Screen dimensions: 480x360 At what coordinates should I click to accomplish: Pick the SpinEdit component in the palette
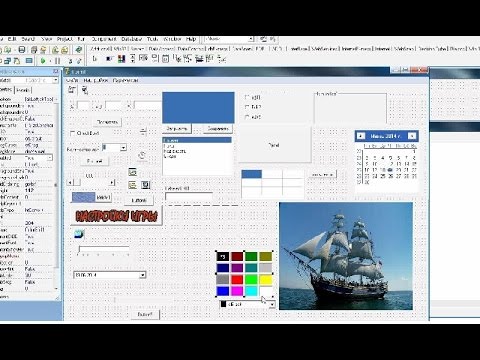[x=143, y=59]
